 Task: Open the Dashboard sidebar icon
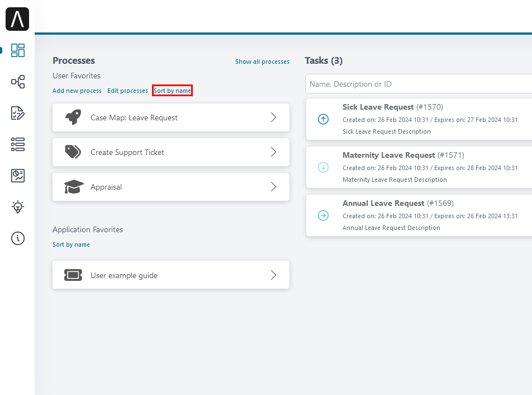[x=18, y=50]
